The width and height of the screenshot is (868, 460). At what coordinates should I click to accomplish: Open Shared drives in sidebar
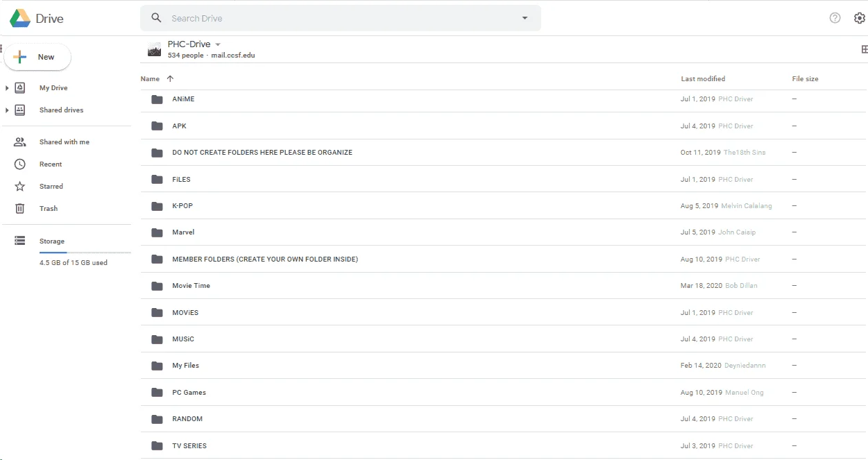(61, 110)
